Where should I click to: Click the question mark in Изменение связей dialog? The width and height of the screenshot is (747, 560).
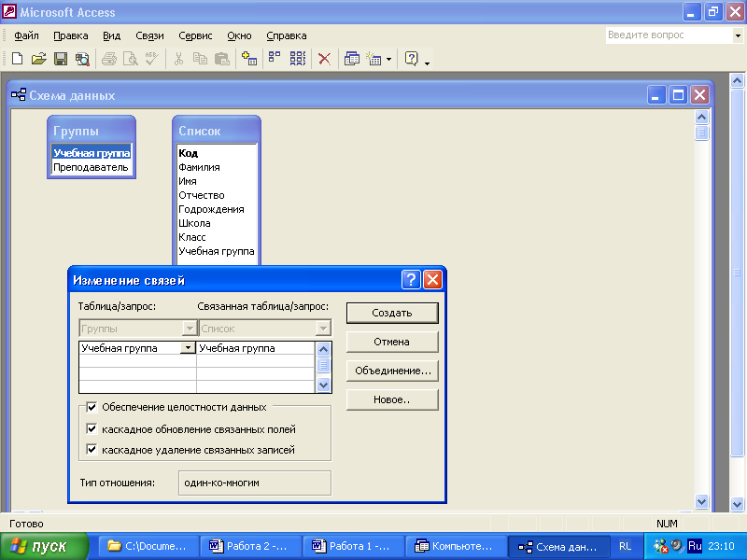coord(411,280)
